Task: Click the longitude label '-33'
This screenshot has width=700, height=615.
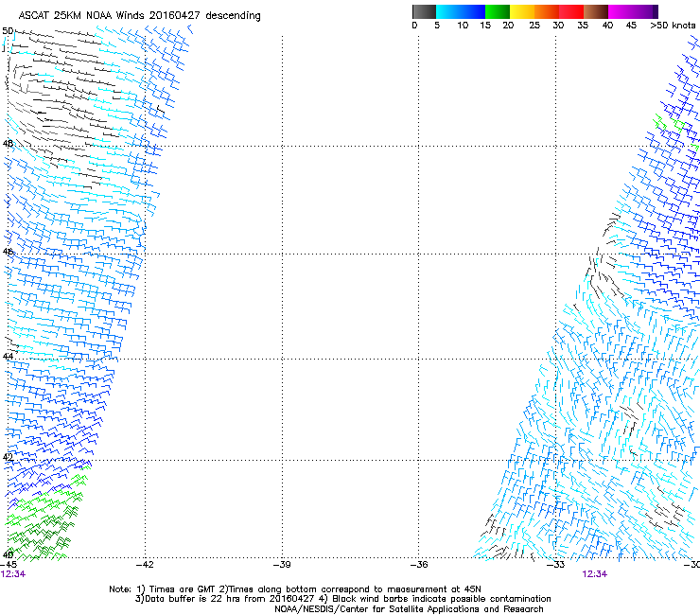Action: click(x=556, y=565)
